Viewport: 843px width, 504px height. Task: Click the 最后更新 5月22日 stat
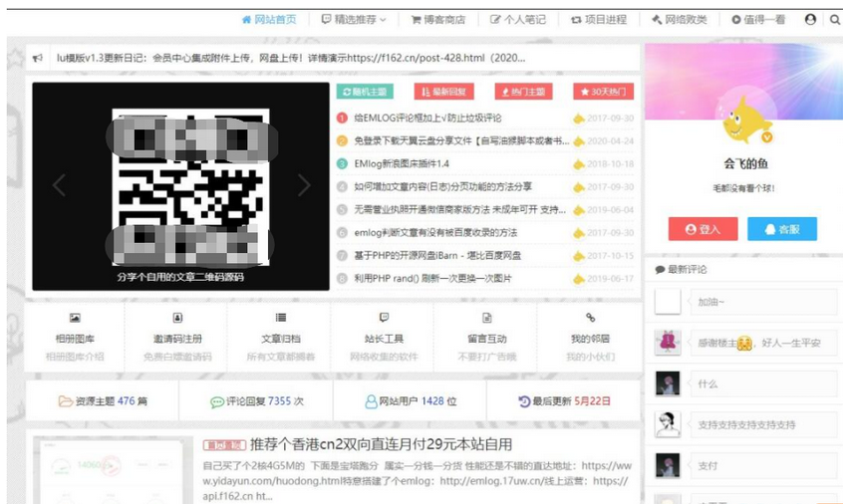(x=564, y=401)
